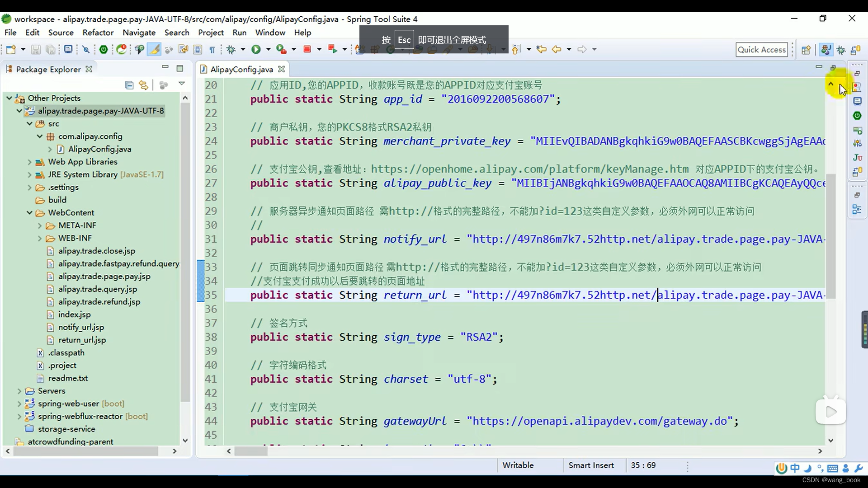This screenshot has height=488, width=868.
Task: Open the Project menu
Action: 211,33
